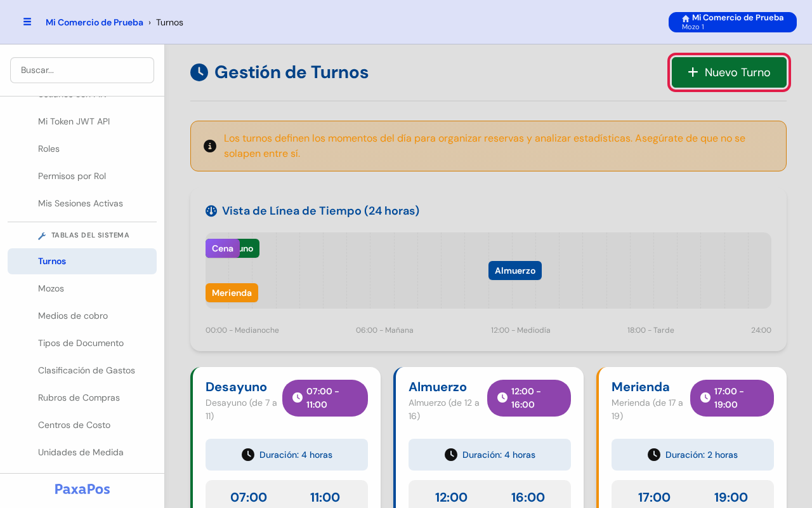This screenshot has height=508, width=812.
Task: Open the Mi Comercio de Prueba breadcrumb link
Action: coord(95,22)
